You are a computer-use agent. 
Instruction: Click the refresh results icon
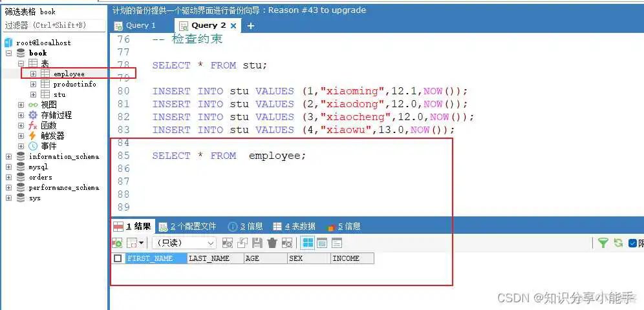coord(618,243)
